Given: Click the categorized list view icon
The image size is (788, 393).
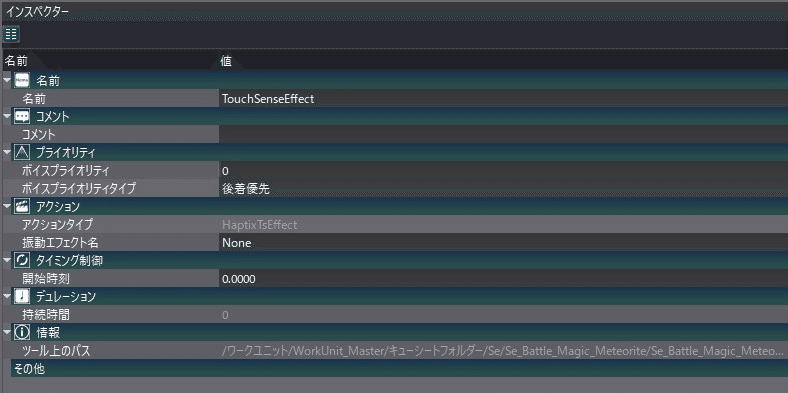Looking at the screenshot, I should pyautogui.click(x=11, y=35).
